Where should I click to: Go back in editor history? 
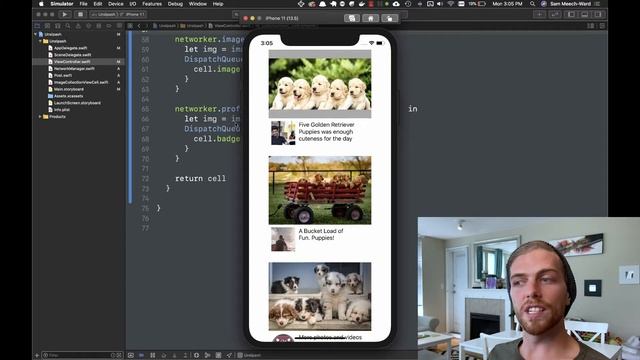pos(139,26)
